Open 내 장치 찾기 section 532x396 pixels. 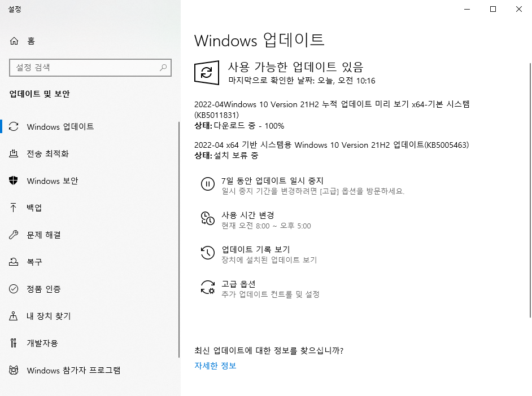[x=89, y=316]
